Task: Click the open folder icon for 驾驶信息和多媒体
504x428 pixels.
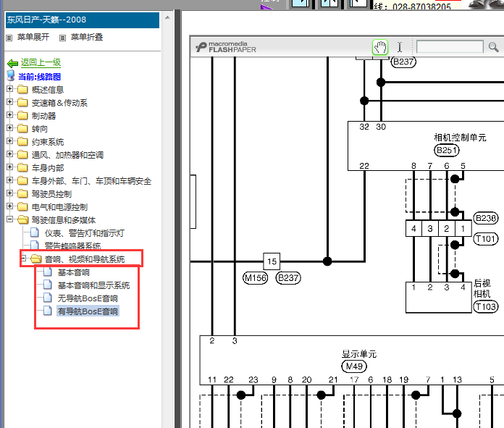Action: 23,219
